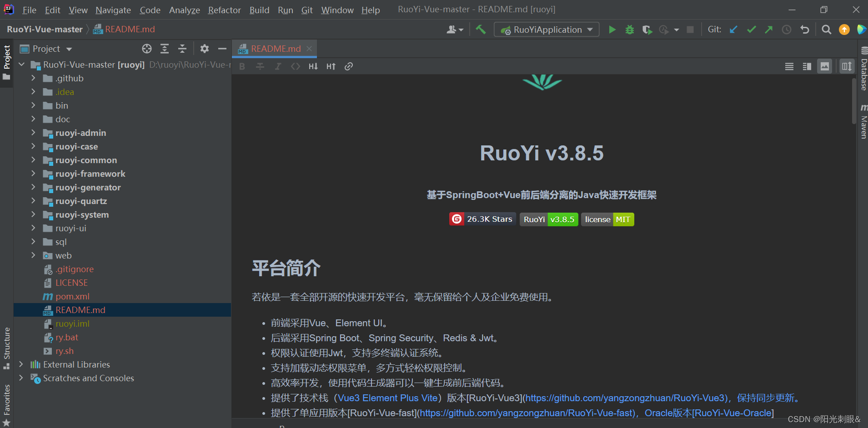The height and width of the screenshot is (428, 868).
Task: Toggle the Database tool window
Action: 863,69
